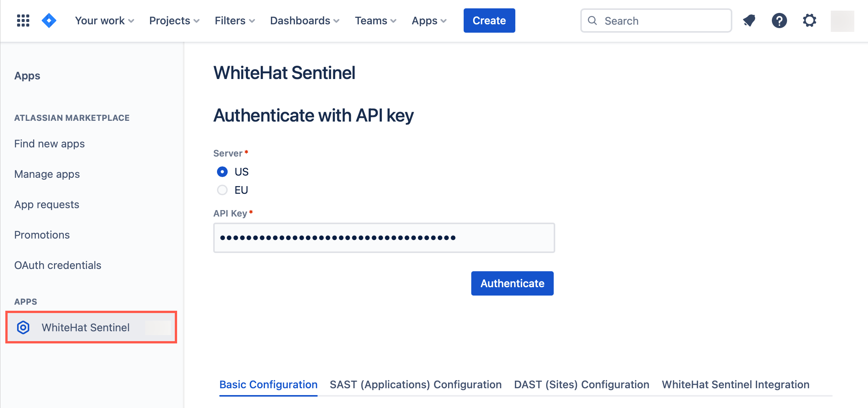This screenshot has width=868, height=408.
Task: Open the user profile avatar
Action: [x=842, y=21]
